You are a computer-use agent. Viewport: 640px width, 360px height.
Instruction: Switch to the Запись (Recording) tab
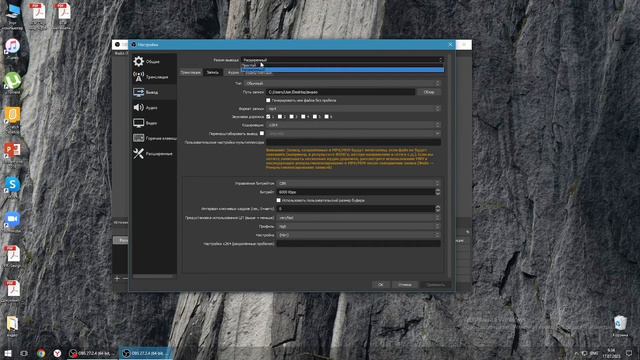point(213,72)
